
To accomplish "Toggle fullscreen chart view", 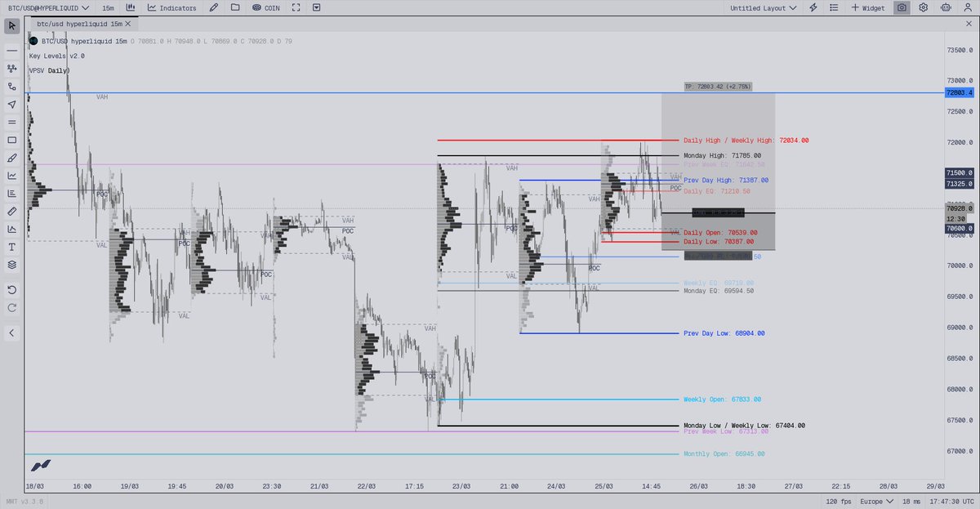I will (296, 7).
